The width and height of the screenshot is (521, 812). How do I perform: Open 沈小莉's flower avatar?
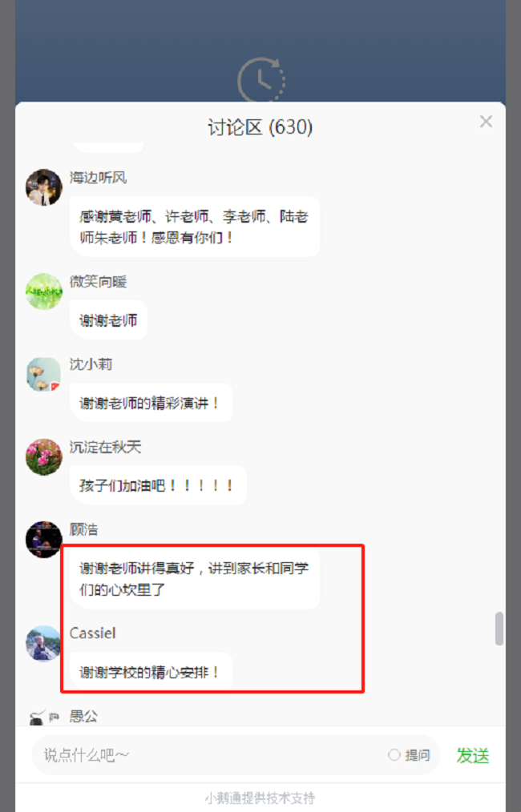(44, 374)
